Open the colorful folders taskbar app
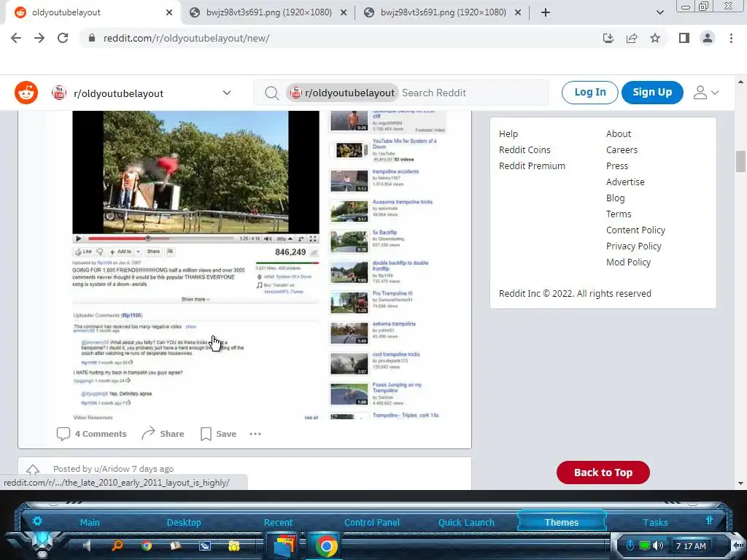Screen dimensions: 747x560 pyautogui.click(x=284, y=545)
